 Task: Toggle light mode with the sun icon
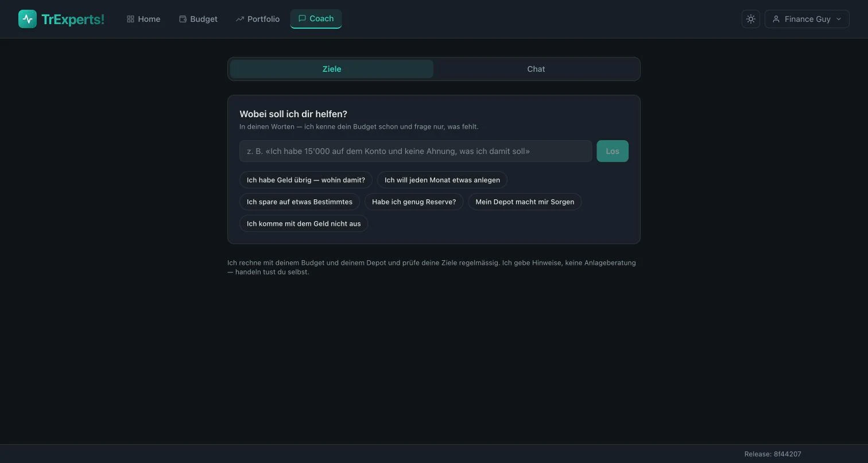(x=751, y=19)
